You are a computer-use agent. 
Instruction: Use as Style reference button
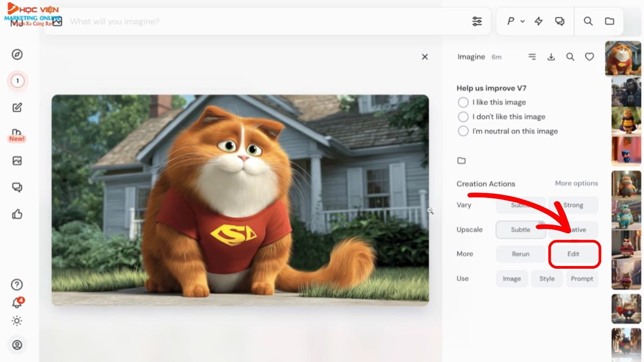coord(547,279)
